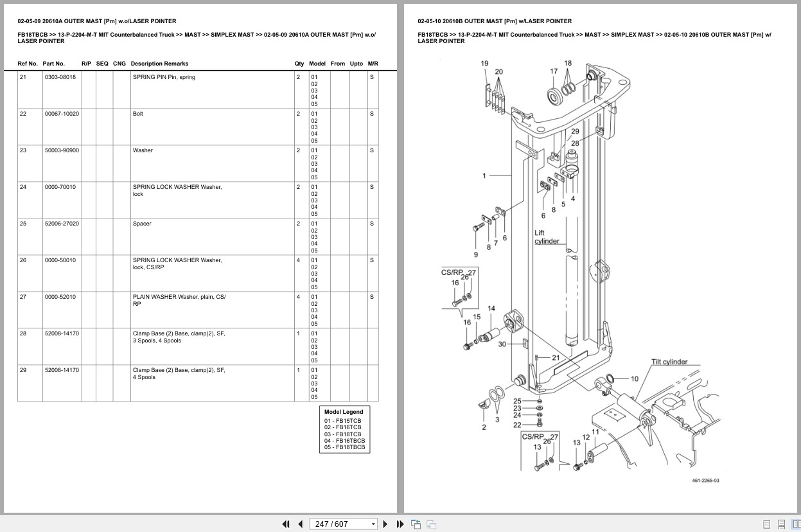This screenshot has width=801, height=532.
Task: Select part number 0000-50010
Action: tap(60, 260)
